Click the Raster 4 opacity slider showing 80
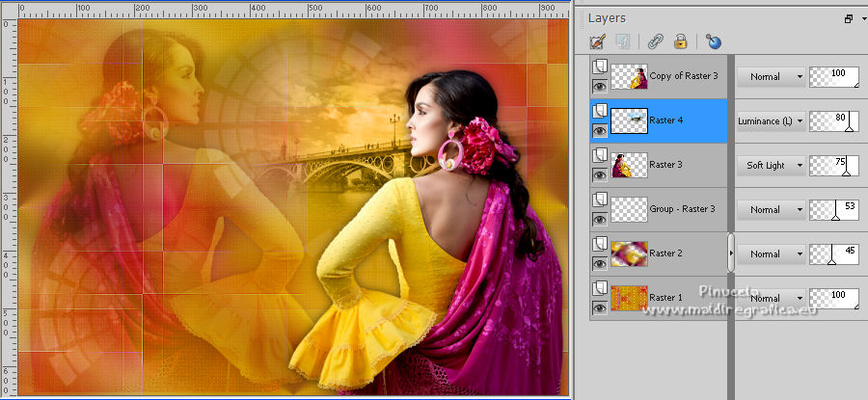This screenshot has height=400, width=868. 834,121
